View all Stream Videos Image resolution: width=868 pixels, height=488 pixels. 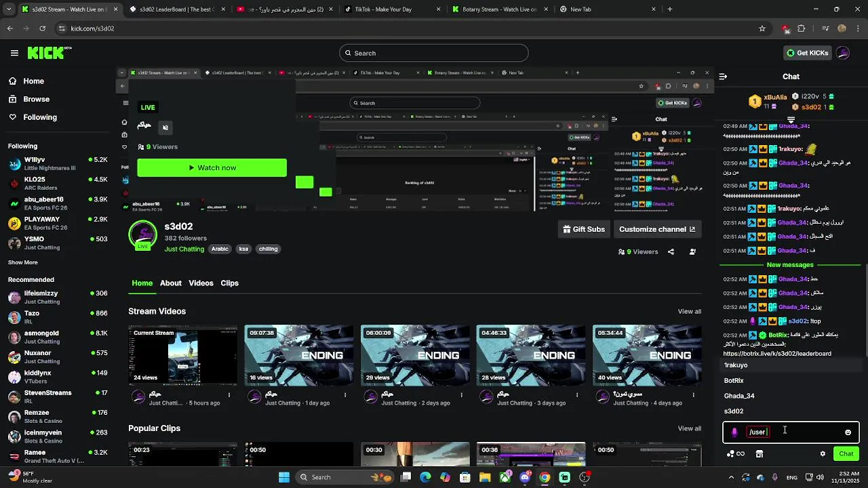(689, 312)
